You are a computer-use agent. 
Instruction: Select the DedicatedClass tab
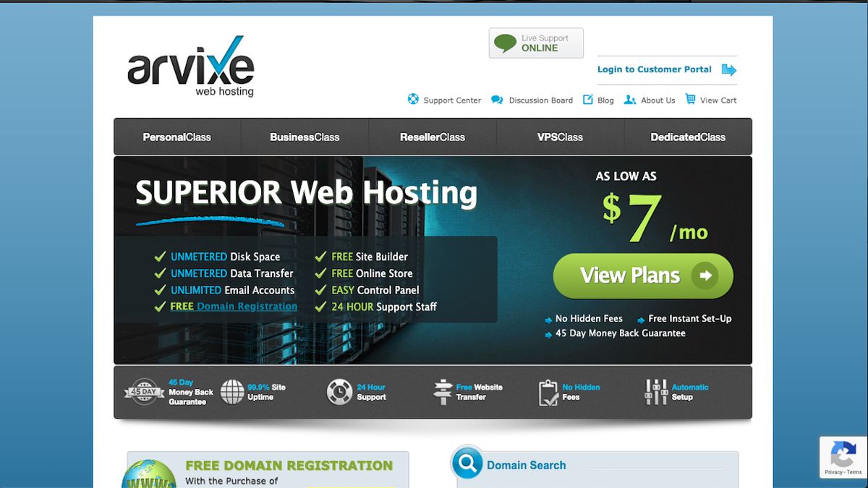[x=687, y=137]
